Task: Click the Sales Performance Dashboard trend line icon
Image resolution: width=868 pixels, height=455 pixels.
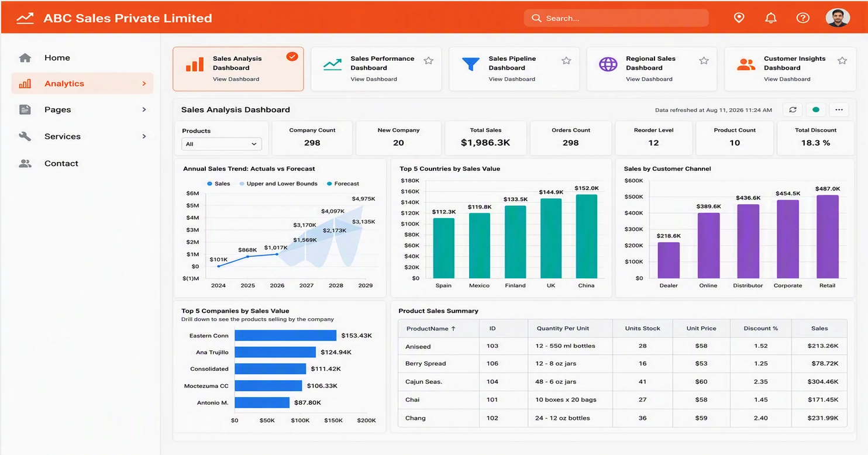Action: [x=332, y=64]
